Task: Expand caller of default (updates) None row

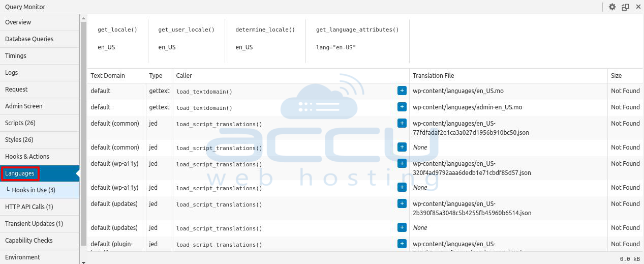Action: click(x=402, y=227)
